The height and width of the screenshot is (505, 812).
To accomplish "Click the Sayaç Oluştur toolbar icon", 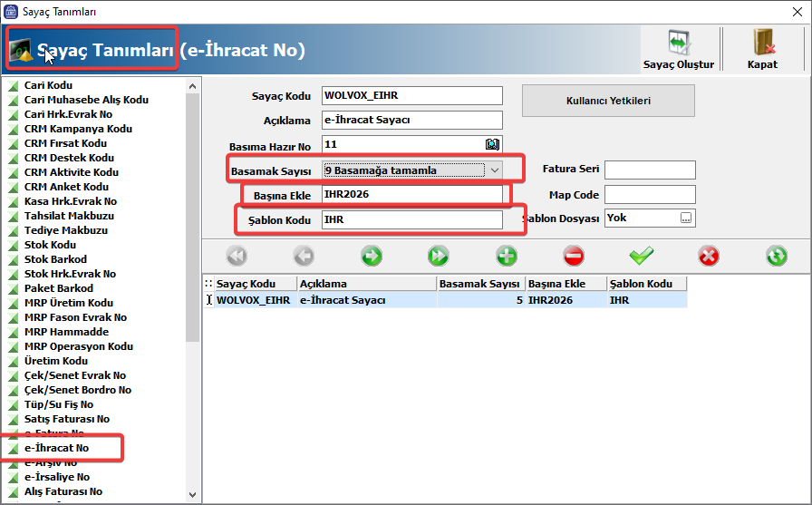I will click(x=678, y=43).
